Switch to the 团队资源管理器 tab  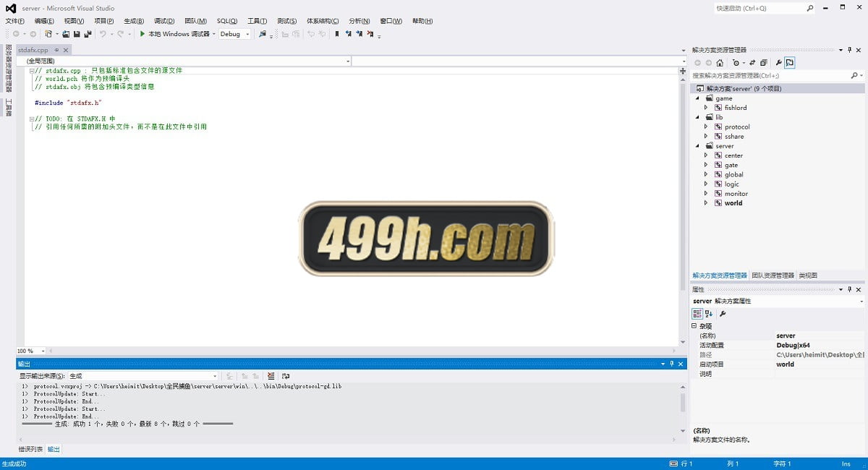773,275
